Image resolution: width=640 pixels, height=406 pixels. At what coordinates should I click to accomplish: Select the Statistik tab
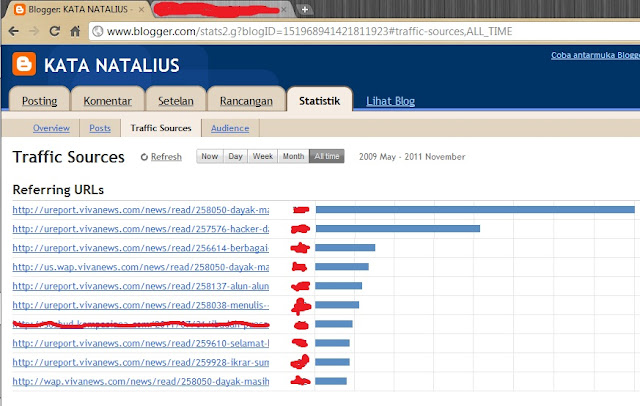point(320,101)
